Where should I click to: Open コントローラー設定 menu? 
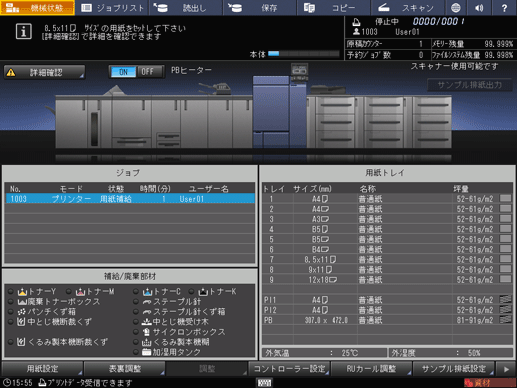pyautogui.click(x=289, y=369)
